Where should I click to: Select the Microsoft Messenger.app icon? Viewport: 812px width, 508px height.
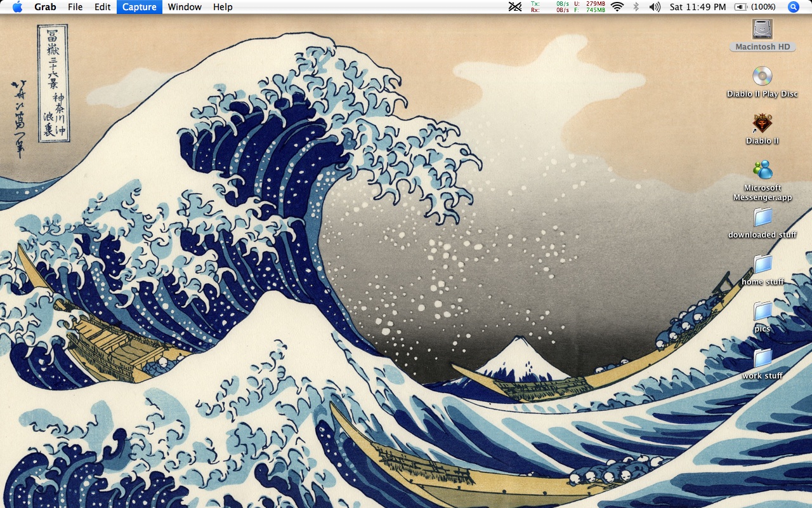(x=763, y=170)
